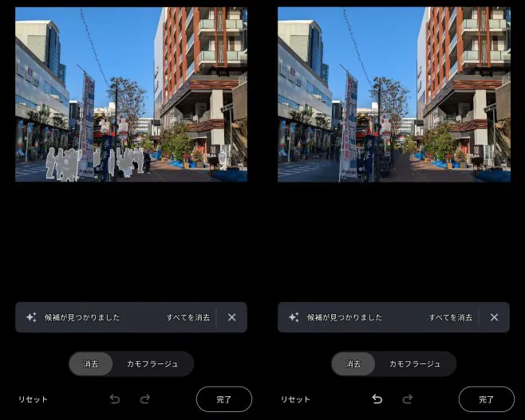The height and width of the screenshot is (420, 525).
Task: Click the redo arrow on left screen
Action: click(145, 399)
